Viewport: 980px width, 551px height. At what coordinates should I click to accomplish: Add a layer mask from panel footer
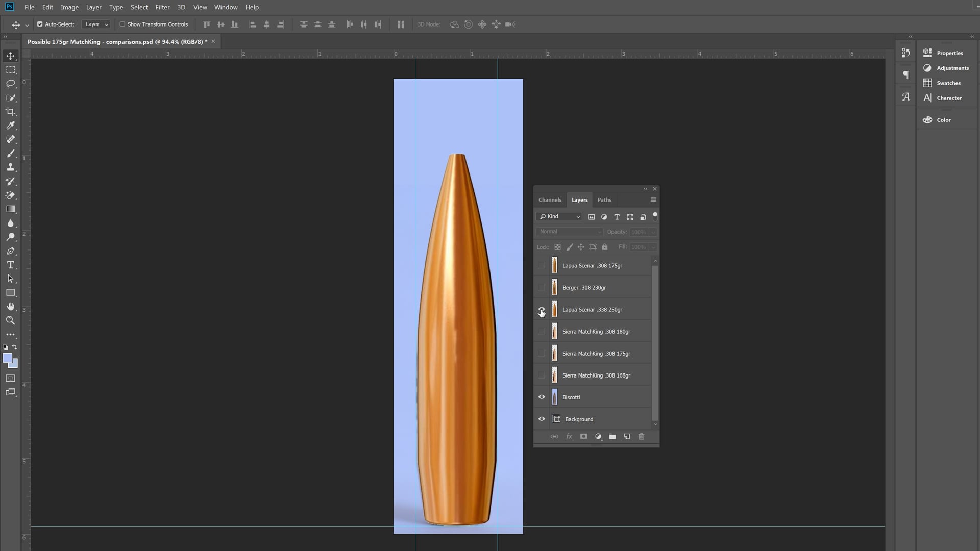(x=583, y=437)
